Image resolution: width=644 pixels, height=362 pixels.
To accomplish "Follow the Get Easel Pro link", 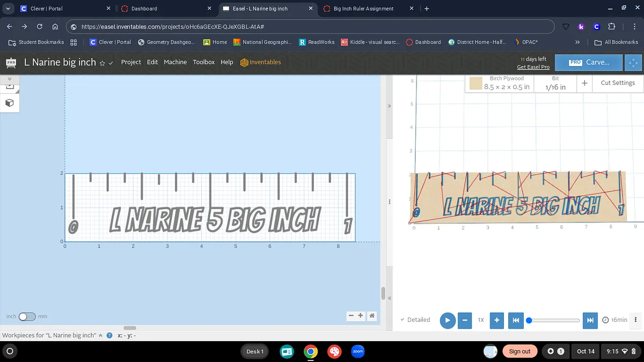I will click(x=533, y=67).
